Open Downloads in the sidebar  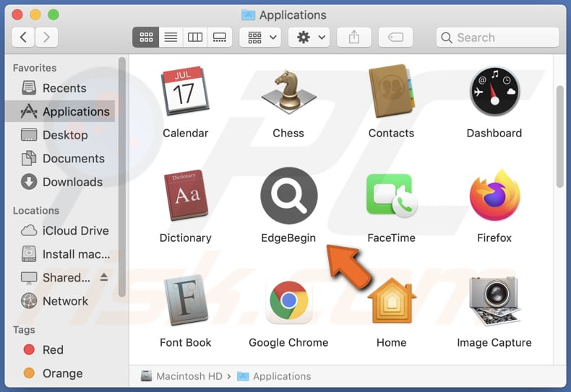[60, 182]
